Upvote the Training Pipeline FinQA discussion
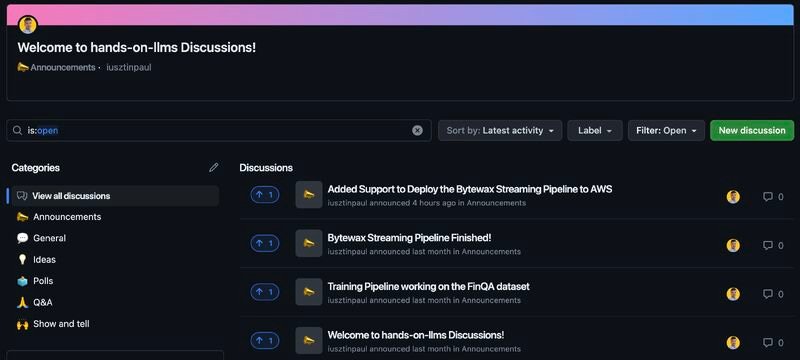This screenshot has height=360, width=800. [265, 292]
